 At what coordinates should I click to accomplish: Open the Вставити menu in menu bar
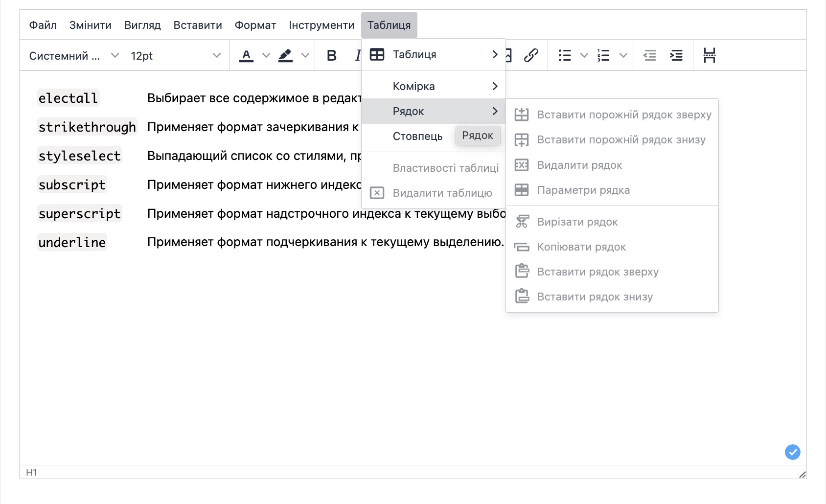click(x=198, y=25)
